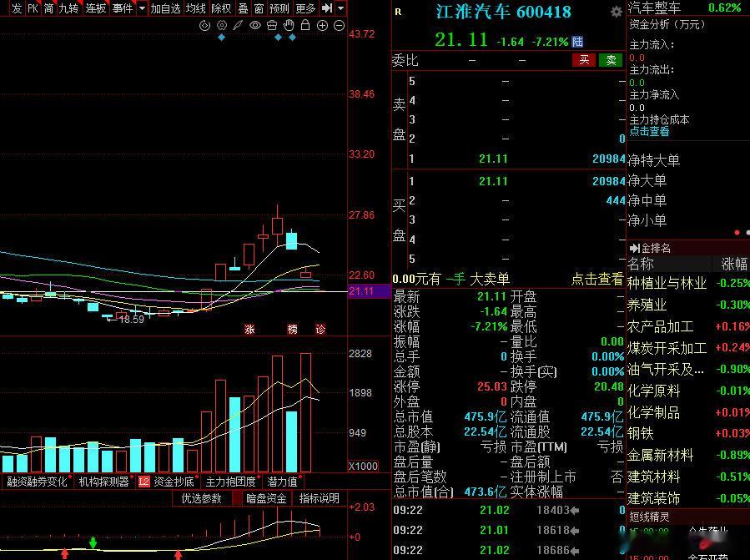Open the 九转 indicator tab
This screenshot has width=750, height=560.
tap(68, 8)
